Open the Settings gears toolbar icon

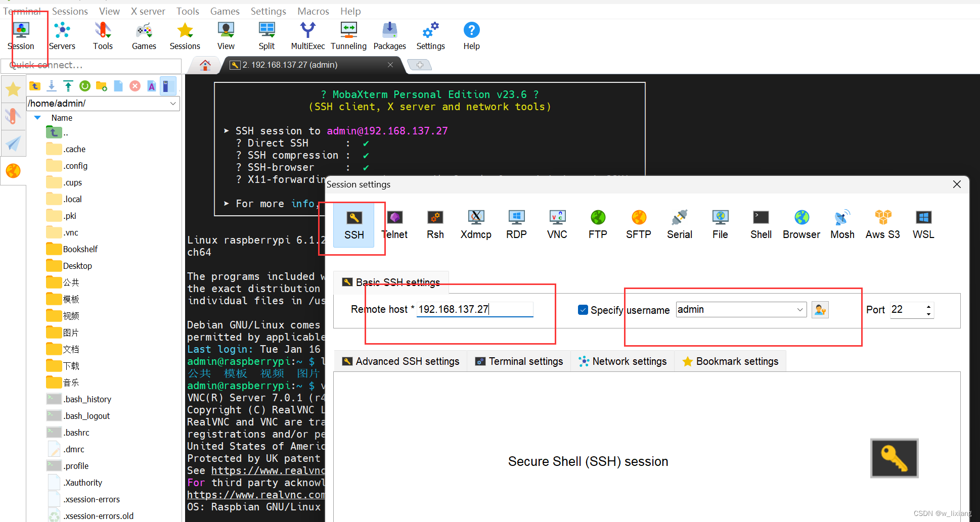pyautogui.click(x=431, y=36)
